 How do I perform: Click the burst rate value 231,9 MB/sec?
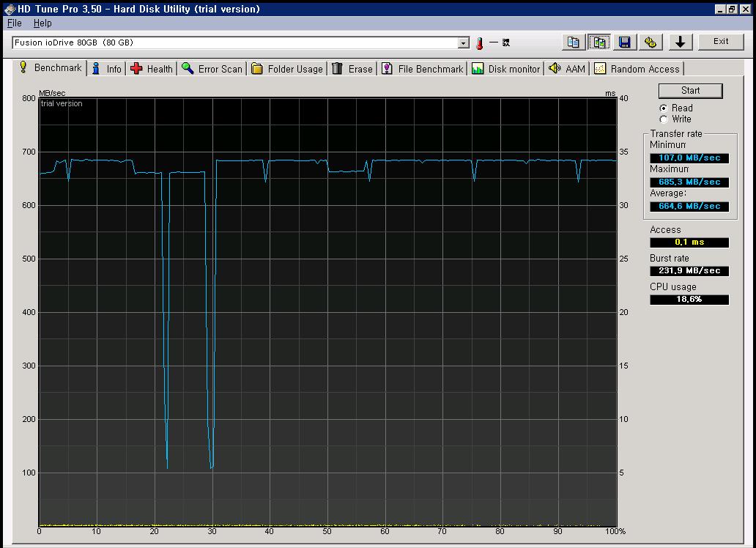[689, 270]
